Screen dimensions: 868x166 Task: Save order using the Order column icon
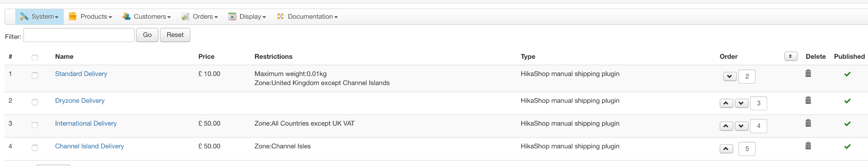(x=791, y=56)
